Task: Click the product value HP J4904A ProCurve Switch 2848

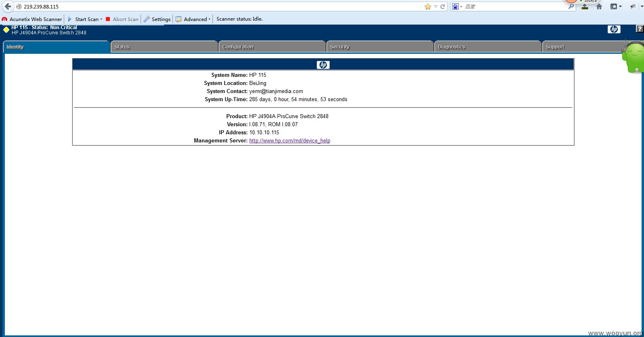Action: [x=289, y=117]
